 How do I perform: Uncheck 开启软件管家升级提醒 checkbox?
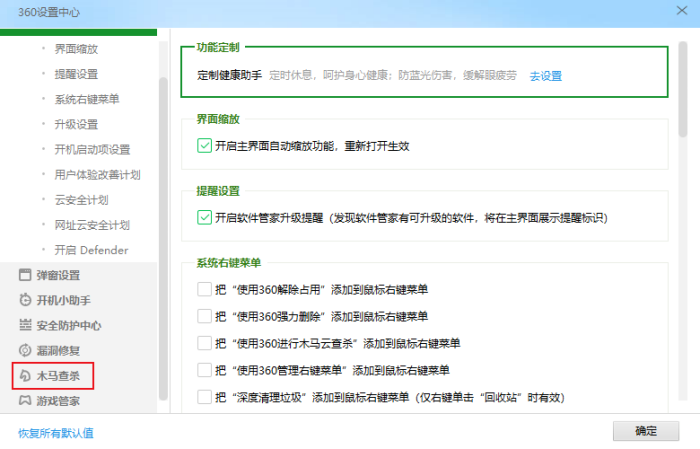pos(205,216)
